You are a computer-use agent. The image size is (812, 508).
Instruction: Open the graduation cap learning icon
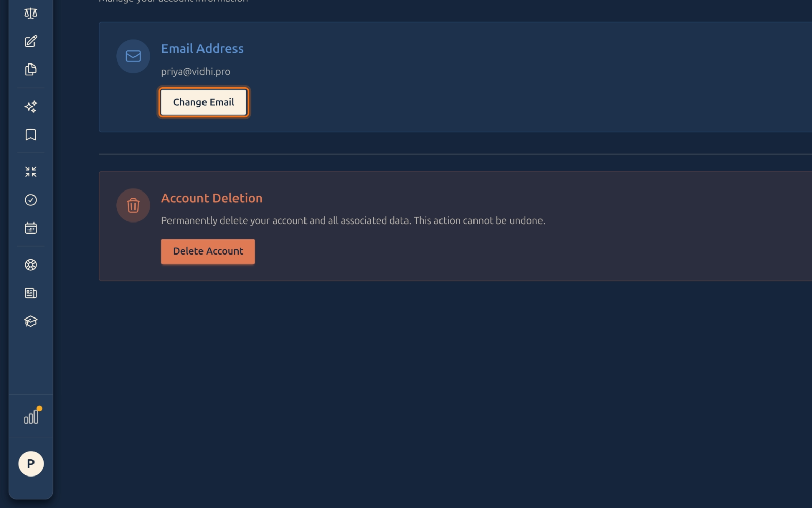(x=30, y=321)
